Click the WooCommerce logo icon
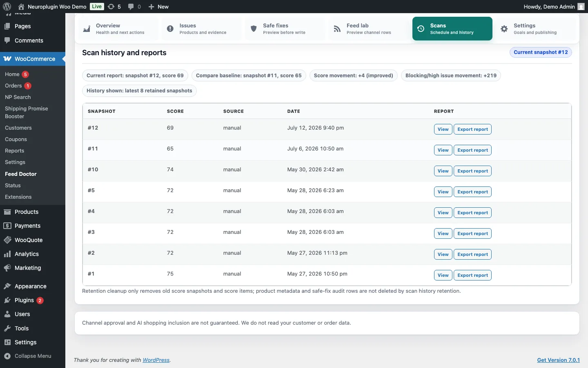Image resolution: width=588 pixels, height=368 pixels. 7,59
